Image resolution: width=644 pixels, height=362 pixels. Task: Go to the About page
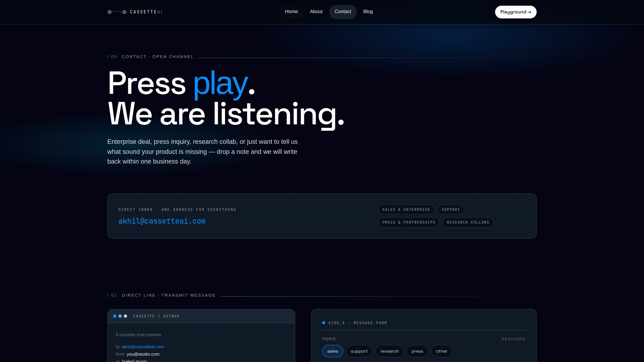click(x=316, y=12)
